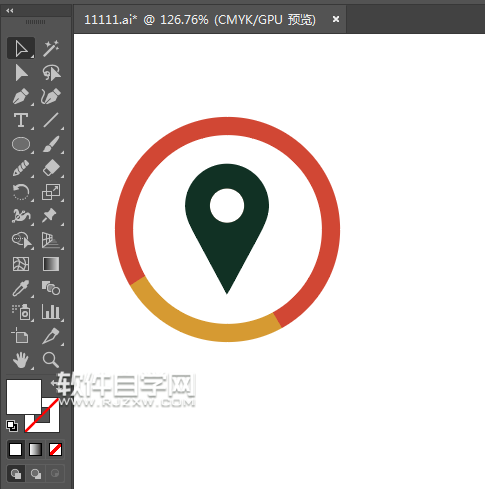Select the Magic Wand tool
Image resolution: width=485 pixels, height=489 pixels.
[x=51, y=48]
